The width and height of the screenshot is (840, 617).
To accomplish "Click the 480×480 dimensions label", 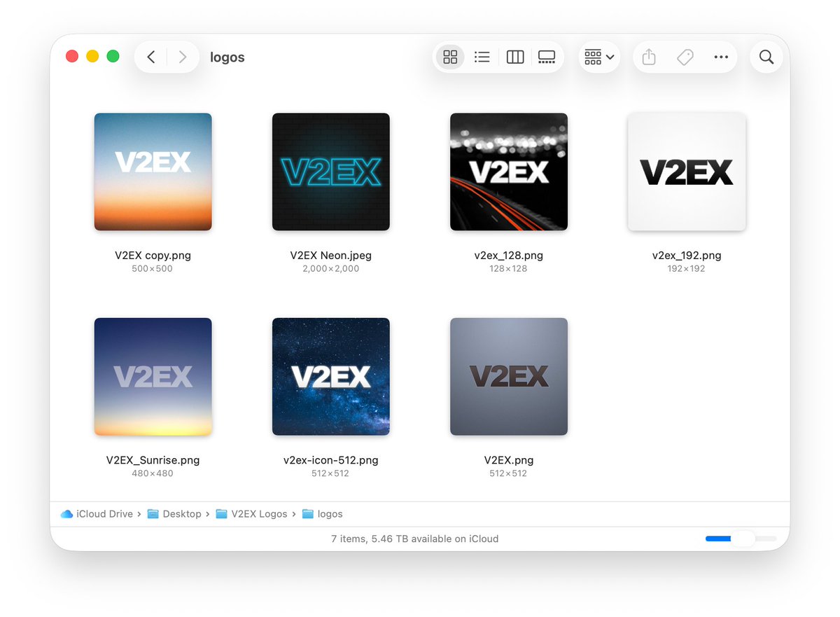I will click(x=153, y=473).
